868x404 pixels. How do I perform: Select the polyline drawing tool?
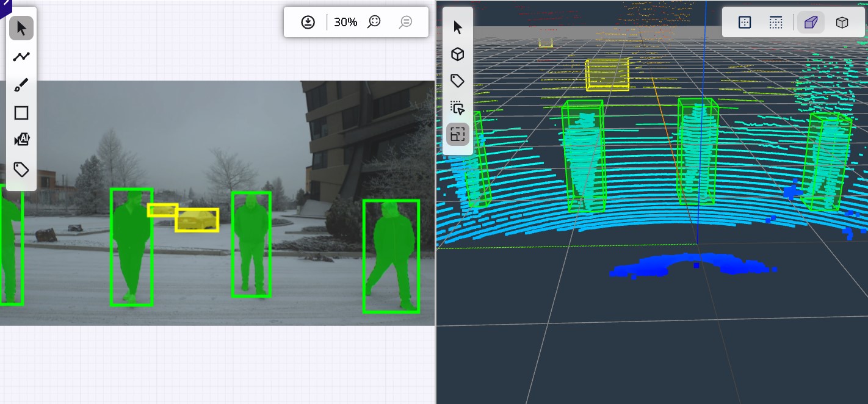coord(21,56)
